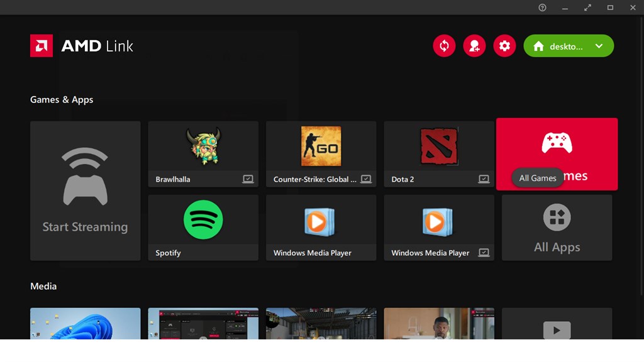Viewport: 644px width, 362px height.
Task: Open the add user icon
Action: tap(474, 45)
